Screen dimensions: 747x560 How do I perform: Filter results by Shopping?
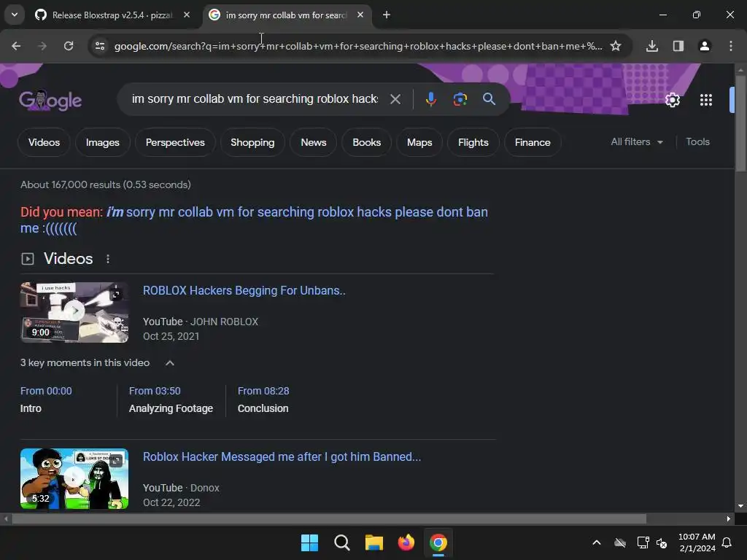[x=252, y=142]
